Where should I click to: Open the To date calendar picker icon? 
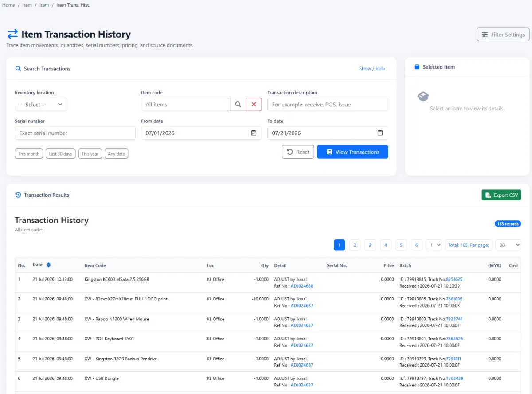[x=380, y=133]
